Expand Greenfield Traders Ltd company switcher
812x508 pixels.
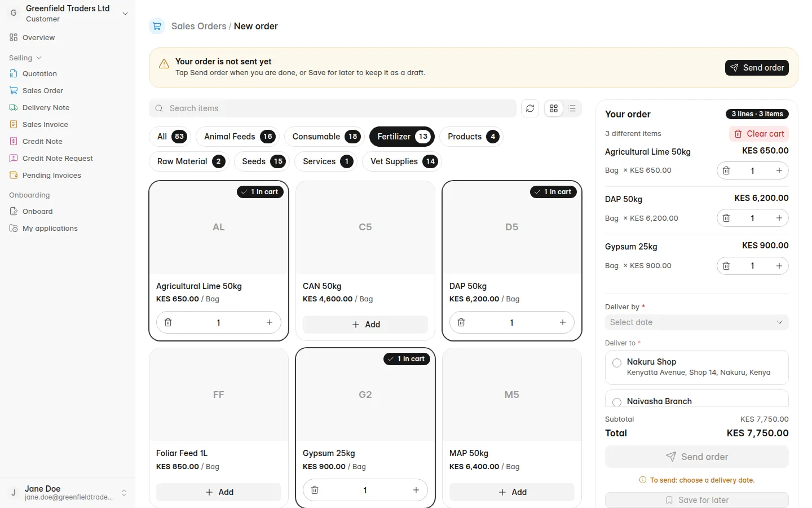pyautogui.click(x=68, y=14)
